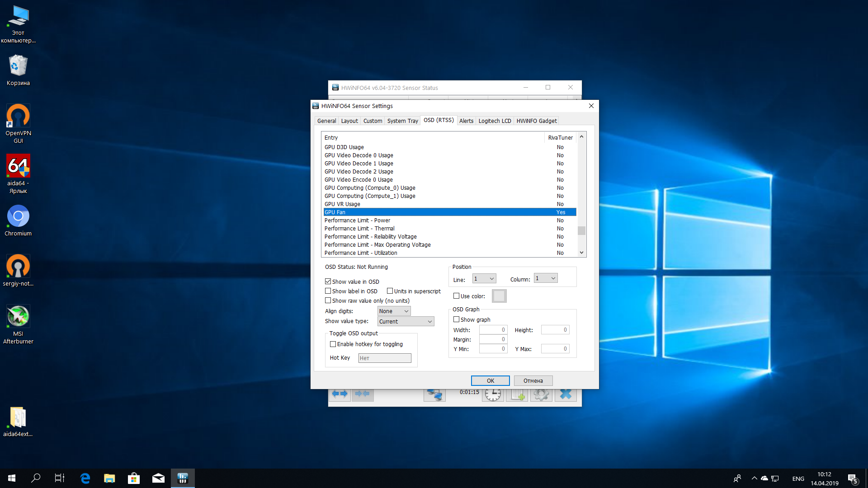
Task: Click the clock reset icon in Sensor Status
Action: [x=493, y=395]
